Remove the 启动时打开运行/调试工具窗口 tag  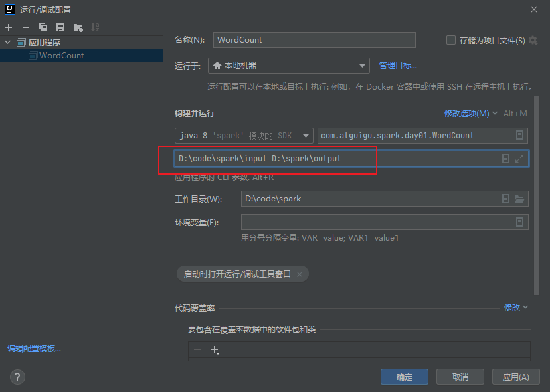coord(300,274)
